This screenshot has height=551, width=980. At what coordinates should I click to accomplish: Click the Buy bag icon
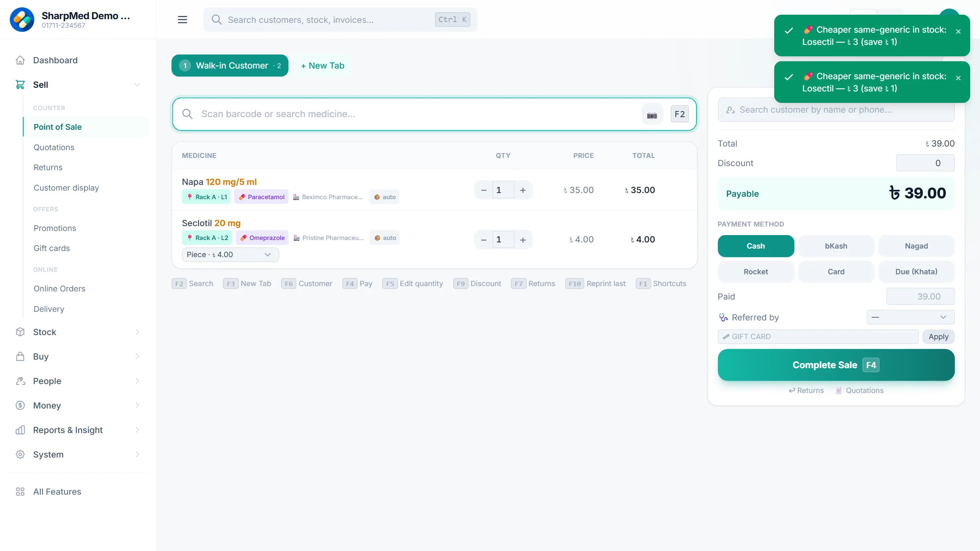20,356
